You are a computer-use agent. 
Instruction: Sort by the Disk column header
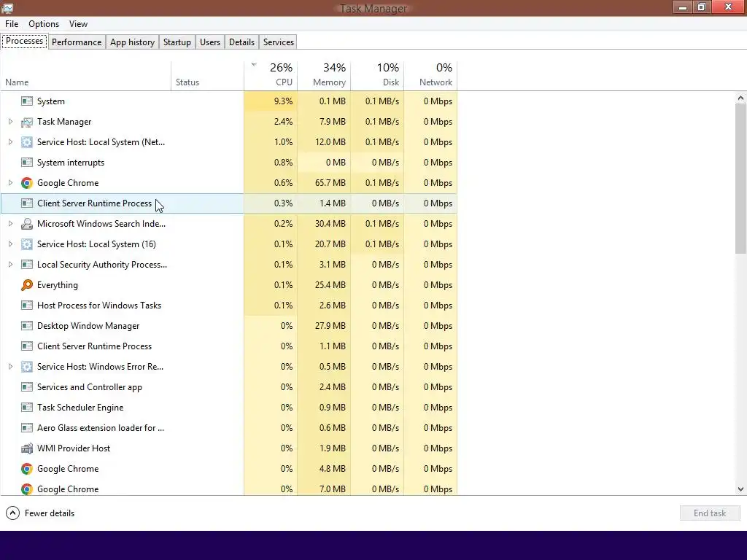(x=377, y=76)
